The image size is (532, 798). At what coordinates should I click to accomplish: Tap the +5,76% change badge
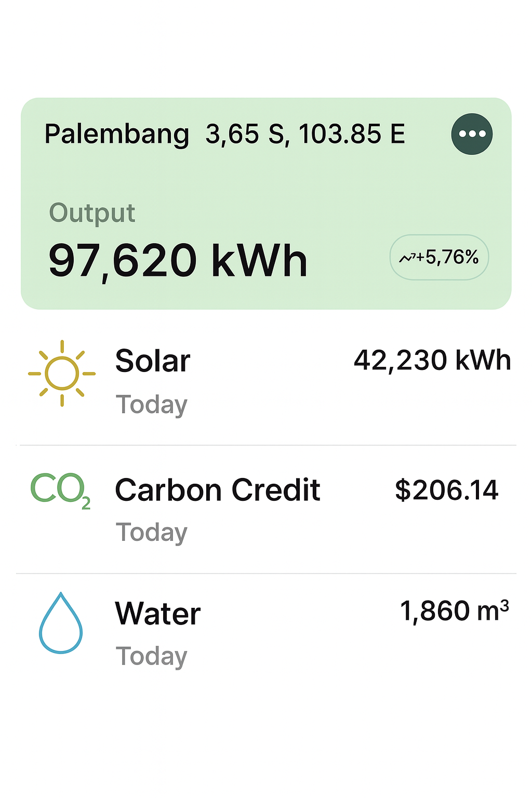(439, 257)
